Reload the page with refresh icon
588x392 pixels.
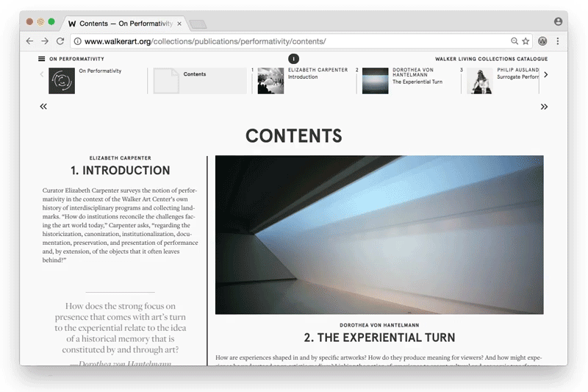[x=60, y=41]
